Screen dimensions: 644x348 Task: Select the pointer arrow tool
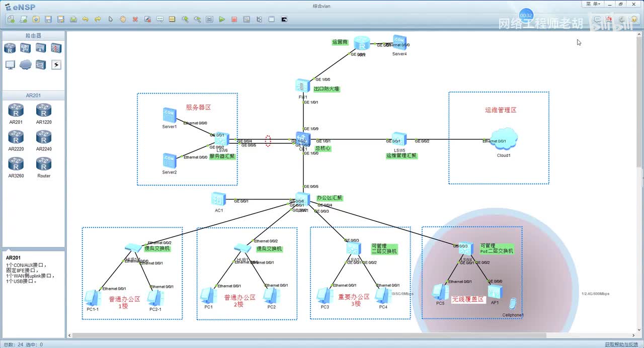pos(111,19)
